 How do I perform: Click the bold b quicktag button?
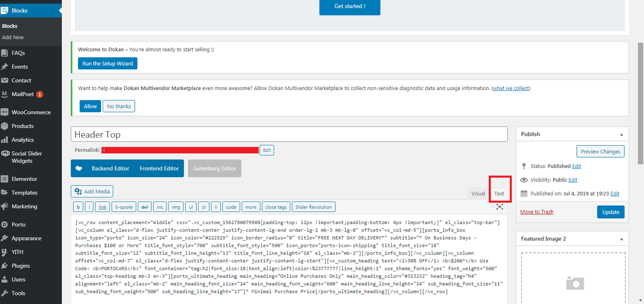pyautogui.click(x=78, y=207)
